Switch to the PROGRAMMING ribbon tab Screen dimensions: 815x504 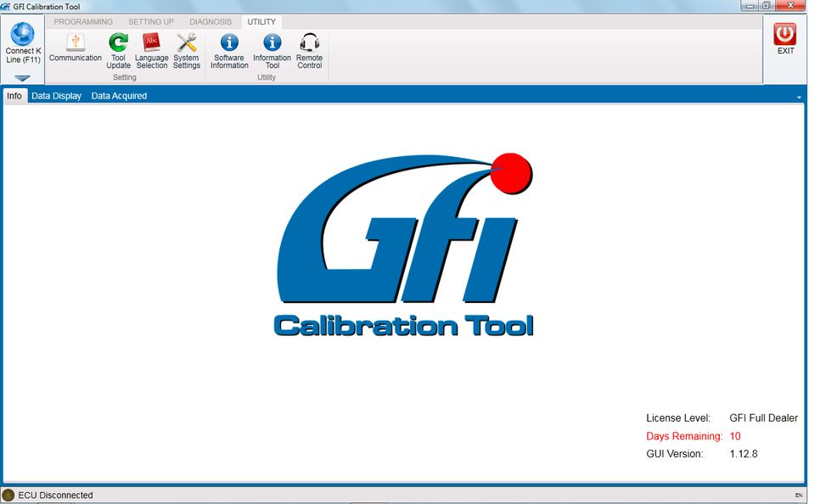[x=82, y=21]
